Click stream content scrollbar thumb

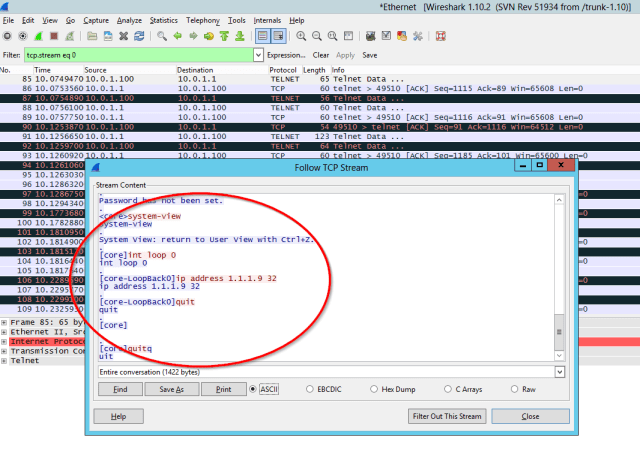559,332
